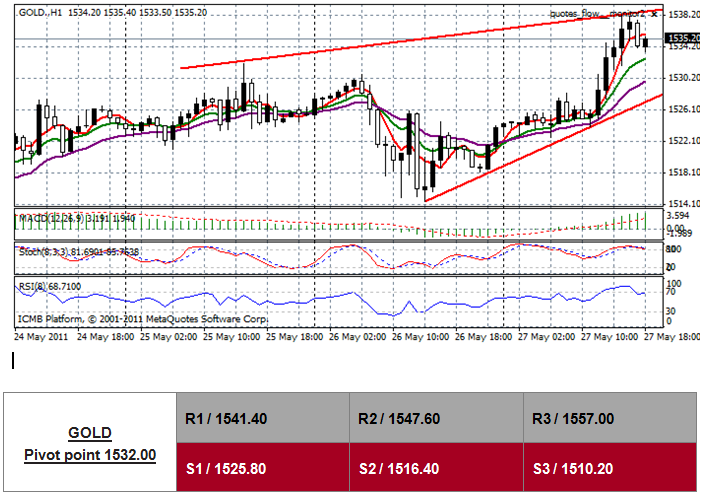Viewport: 706px width, 498px height.
Task: Click the 27 May 18:00 time label
Action: [672, 337]
